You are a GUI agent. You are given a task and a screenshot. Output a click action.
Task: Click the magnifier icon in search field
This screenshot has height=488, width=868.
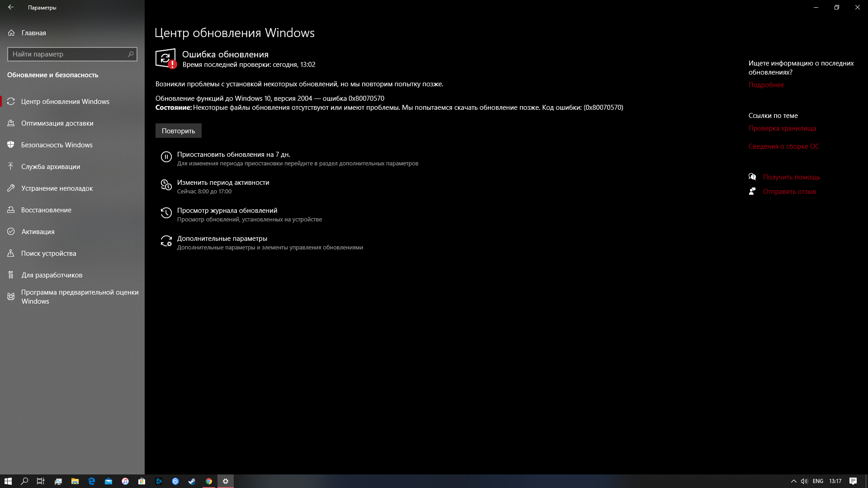tap(131, 54)
